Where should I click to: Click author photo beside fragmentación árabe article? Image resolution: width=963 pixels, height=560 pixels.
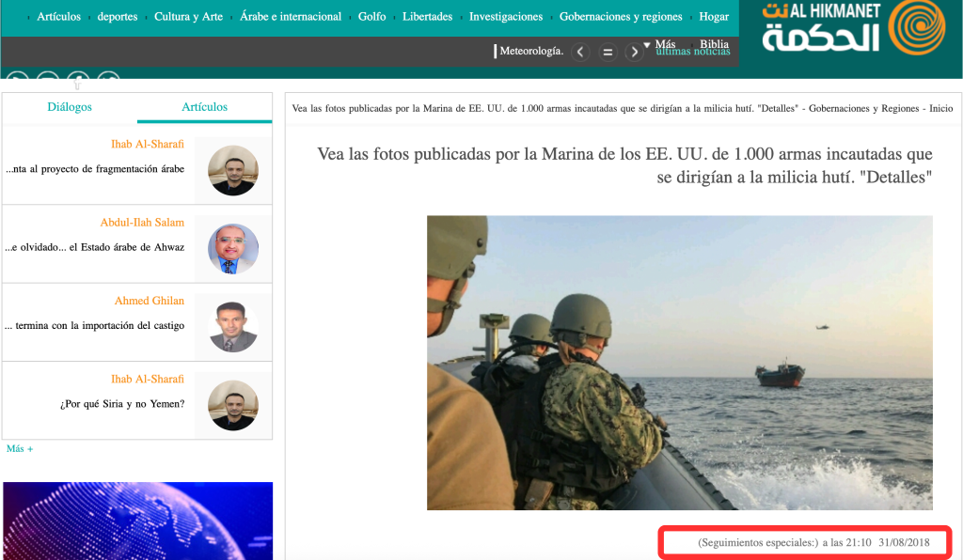[x=233, y=170]
